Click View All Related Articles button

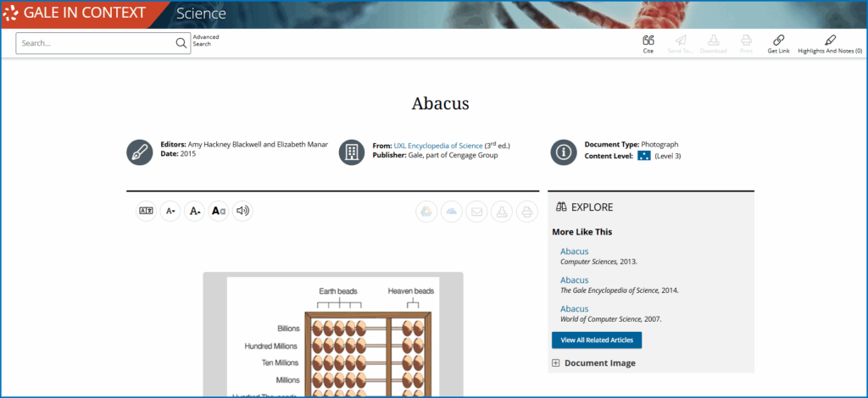point(597,340)
